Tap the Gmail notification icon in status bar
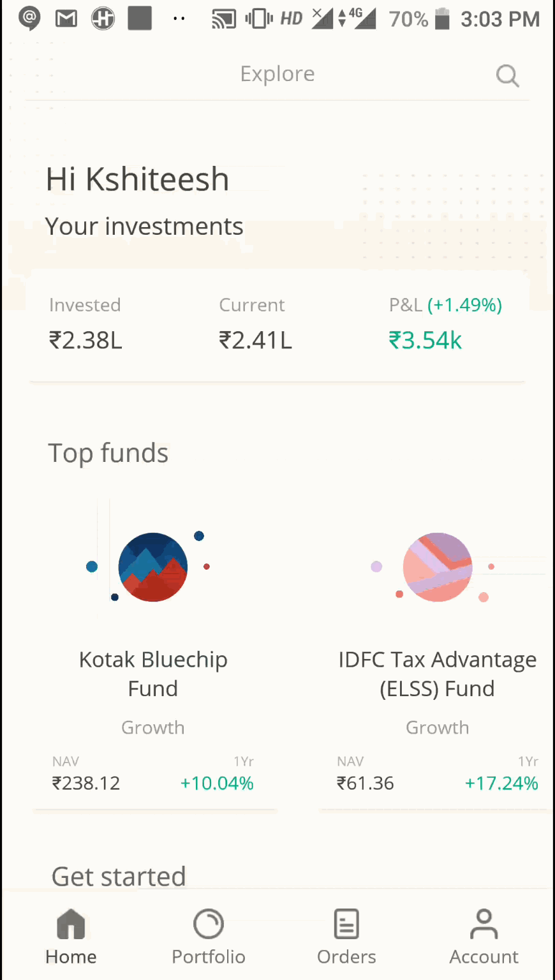Screen dimensions: 555x980 pos(66,19)
